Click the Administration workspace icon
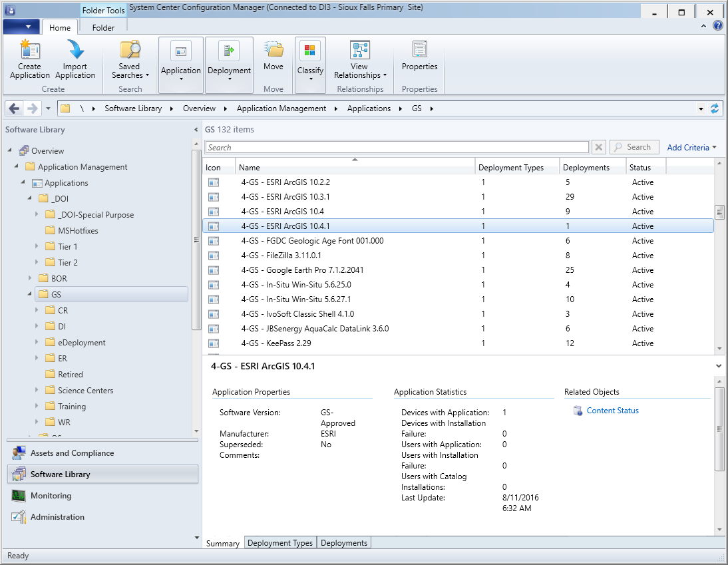Screen dimensions: 728x565 coord(19,516)
